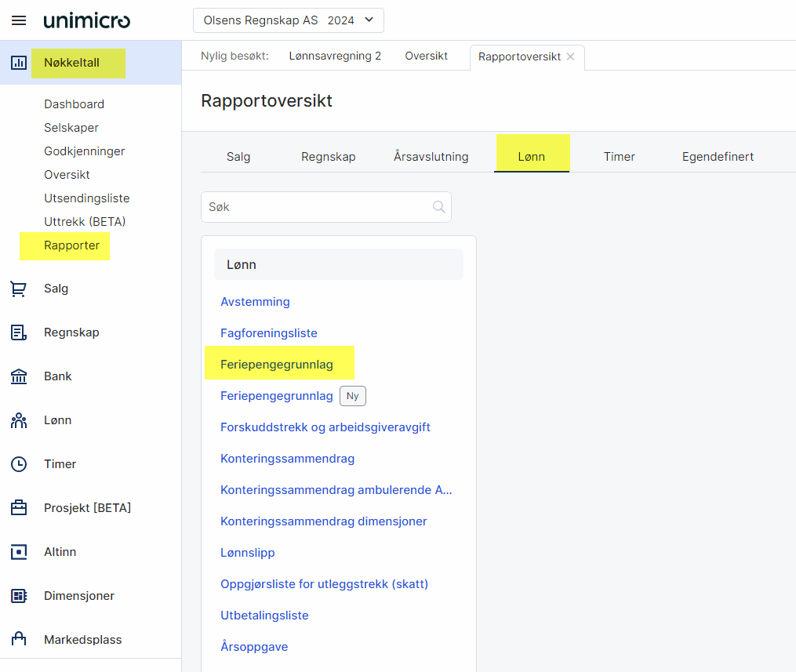Click the Timer clock icon
The image size is (796, 672).
19,464
